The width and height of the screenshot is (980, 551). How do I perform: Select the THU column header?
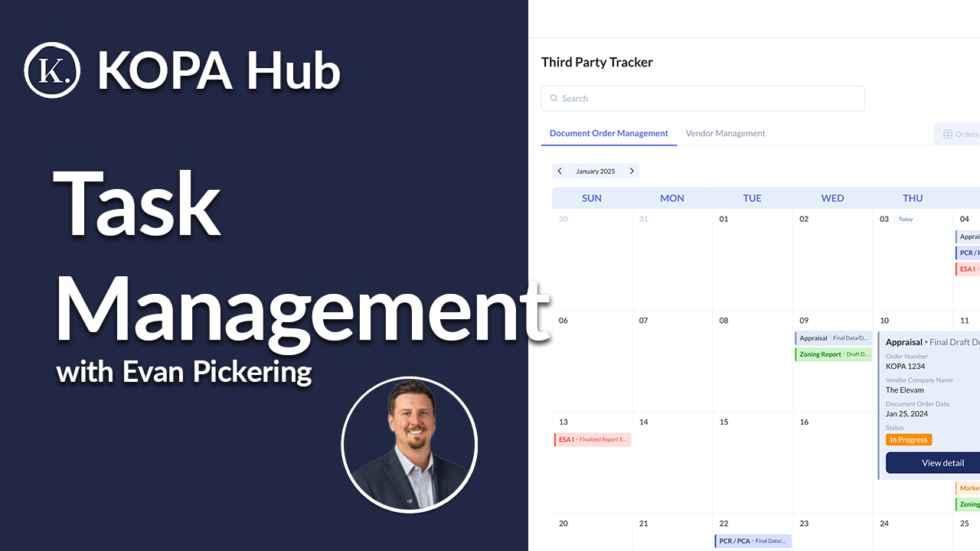913,198
